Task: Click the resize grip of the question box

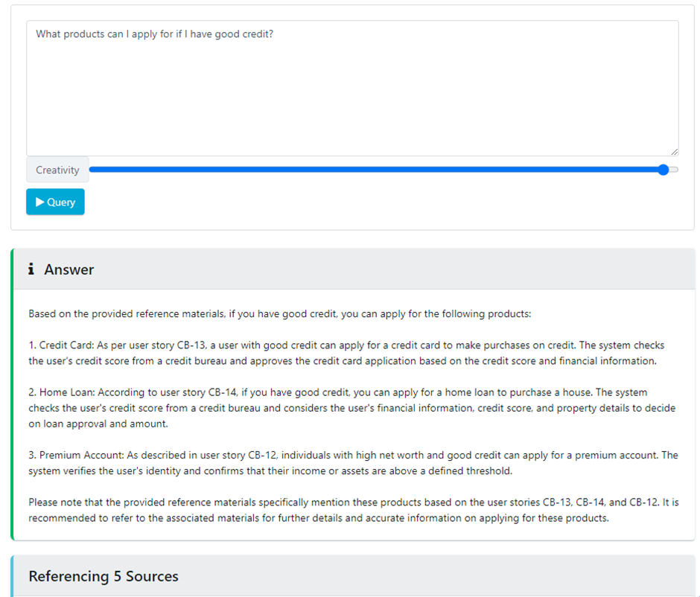Action: click(674, 151)
